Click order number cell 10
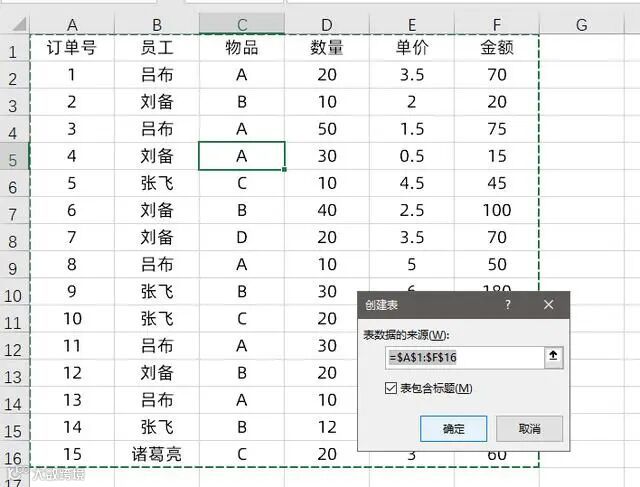Viewport: 640px width, 487px height. pyautogui.click(x=72, y=318)
